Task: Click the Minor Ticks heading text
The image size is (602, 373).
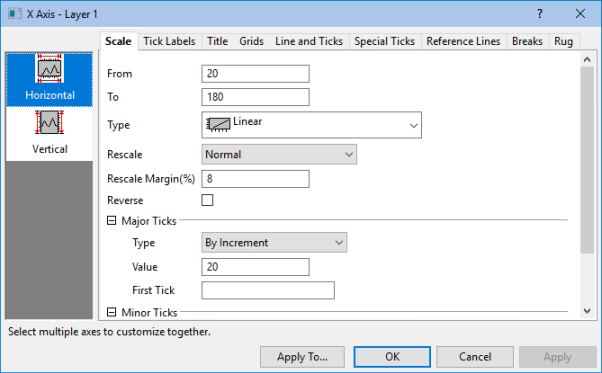Action: (x=149, y=313)
